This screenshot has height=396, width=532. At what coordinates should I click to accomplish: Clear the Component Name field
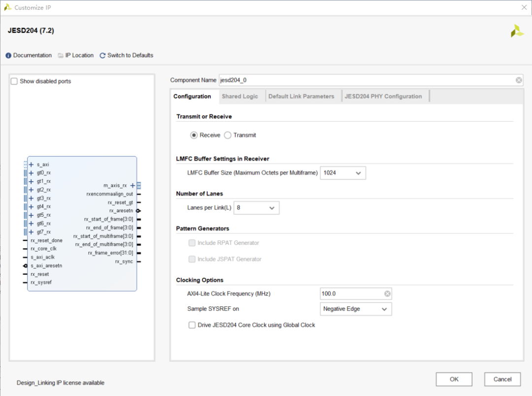(x=519, y=80)
